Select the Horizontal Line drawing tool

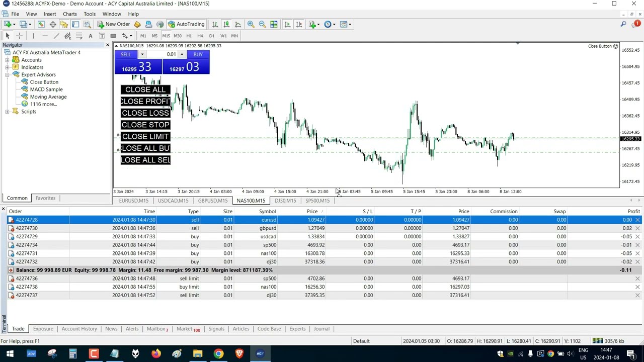coord(45,36)
